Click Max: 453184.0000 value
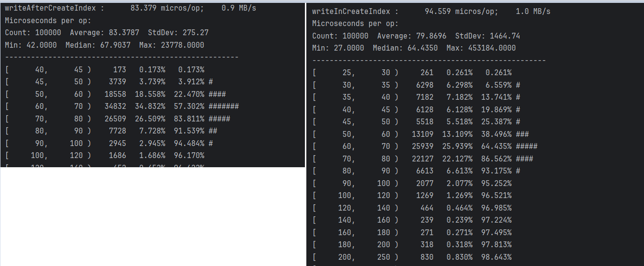Screen dimensions: 644x266 pyautogui.click(x=481, y=48)
